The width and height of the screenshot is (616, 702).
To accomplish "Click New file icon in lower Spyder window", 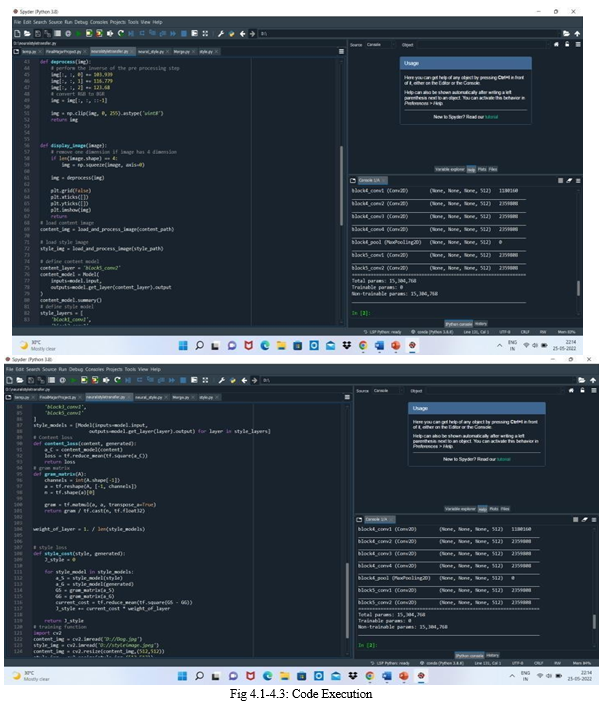I will coord(9,380).
